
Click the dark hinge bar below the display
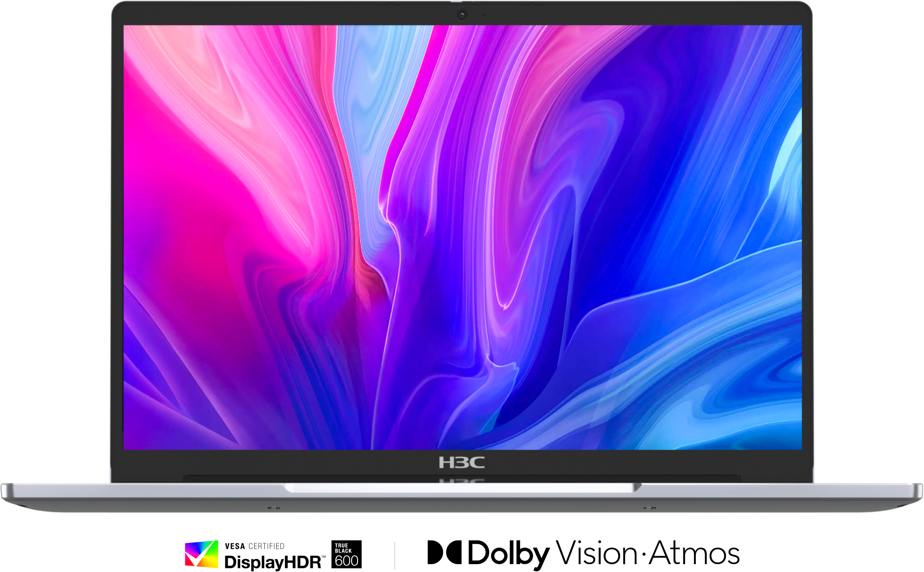[x=323, y=478]
